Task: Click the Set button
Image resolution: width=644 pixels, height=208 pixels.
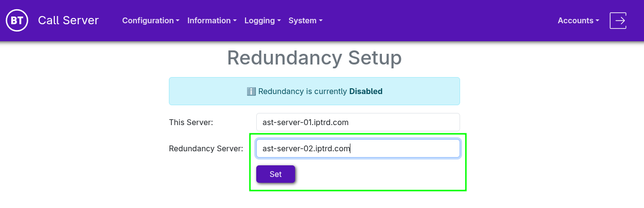Action: click(276, 174)
